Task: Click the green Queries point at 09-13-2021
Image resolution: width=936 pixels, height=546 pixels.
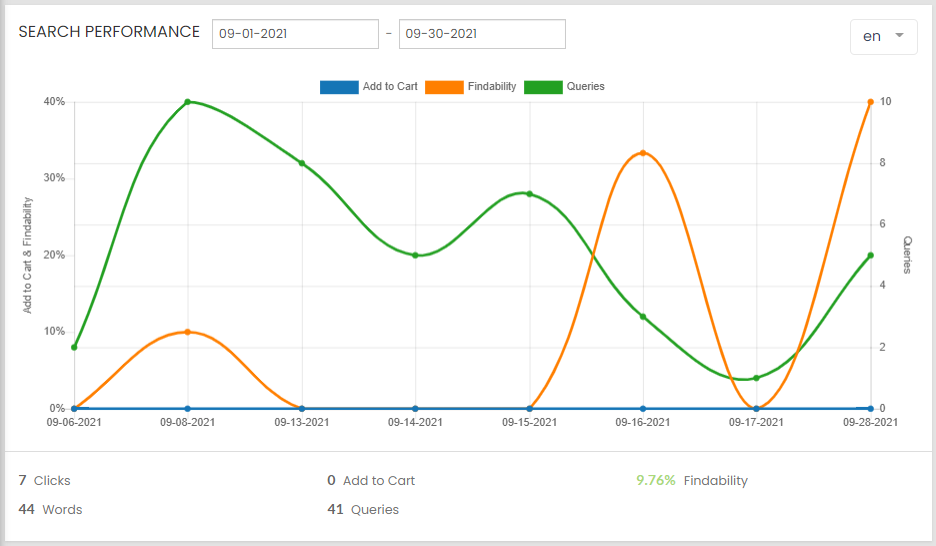Action: tap(301, 163)
